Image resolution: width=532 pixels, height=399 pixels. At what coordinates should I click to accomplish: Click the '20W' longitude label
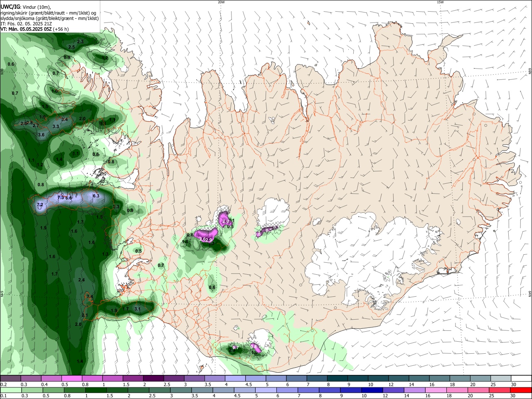pos(221,2)
